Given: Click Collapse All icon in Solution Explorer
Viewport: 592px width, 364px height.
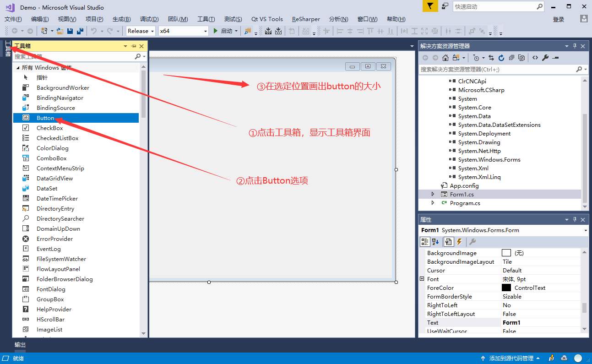Looking at the screenshot, I should (x=511, y=58).
